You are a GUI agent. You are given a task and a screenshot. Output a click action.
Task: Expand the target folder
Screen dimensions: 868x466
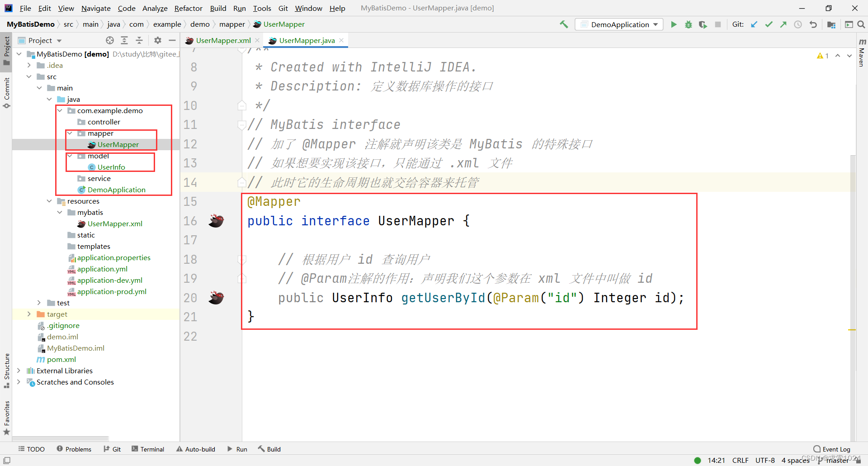(29, 314)
